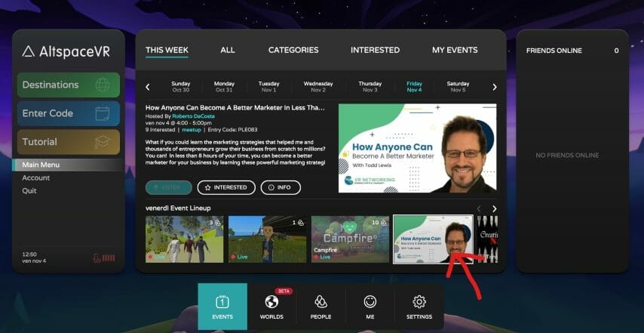Select Account in the left menu
644x333 pixels.
36,177
